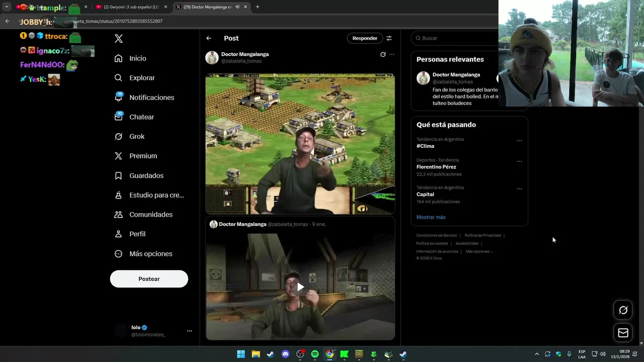Screen dimensions: 644x362
Task: Open Comunidades in the sidebar
Action: tap(143, 214)
